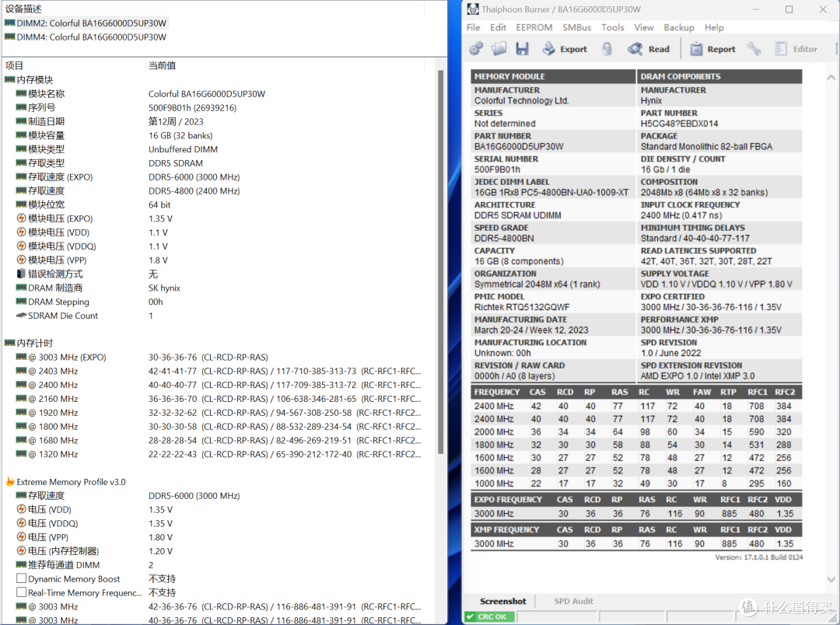Click the Export toolbar button
This screenshot has height=625, width=840.
coord(565,49)
